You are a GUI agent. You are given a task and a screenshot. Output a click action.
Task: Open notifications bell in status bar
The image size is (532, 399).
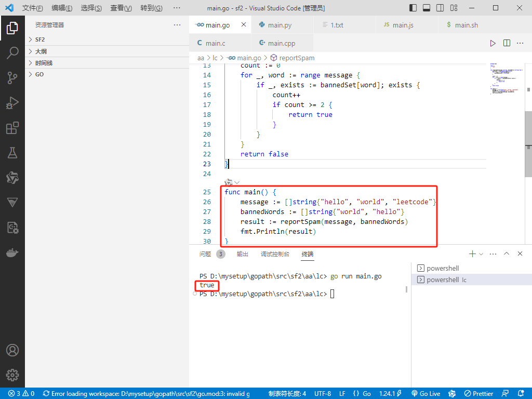coord(521,394)
